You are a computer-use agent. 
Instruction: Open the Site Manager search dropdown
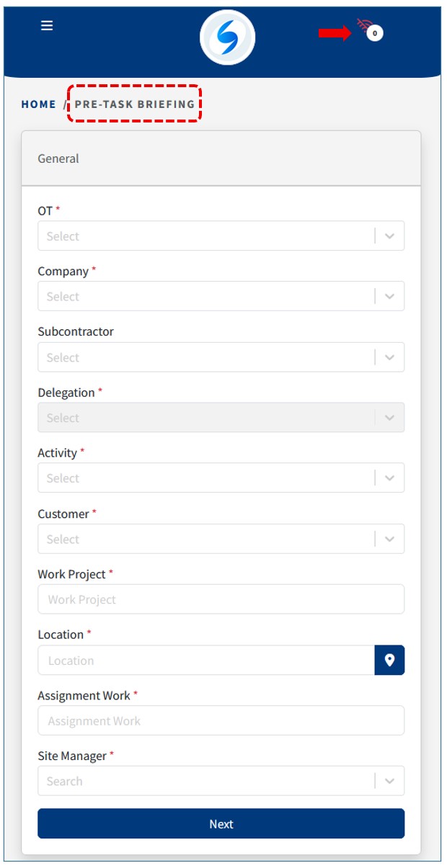[205, 782]
